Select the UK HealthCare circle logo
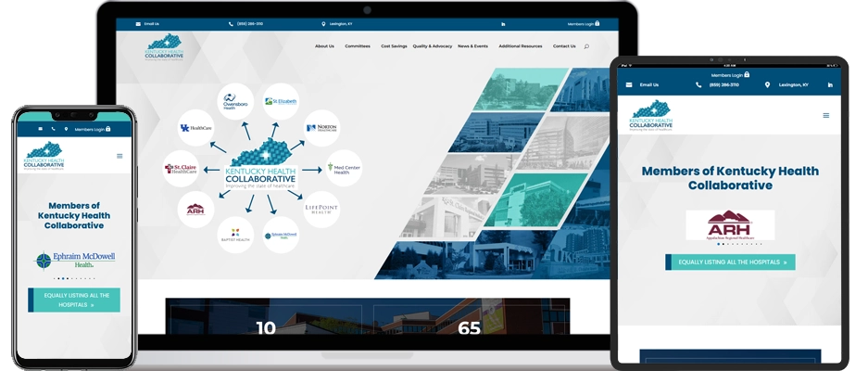 click(195, 128)
